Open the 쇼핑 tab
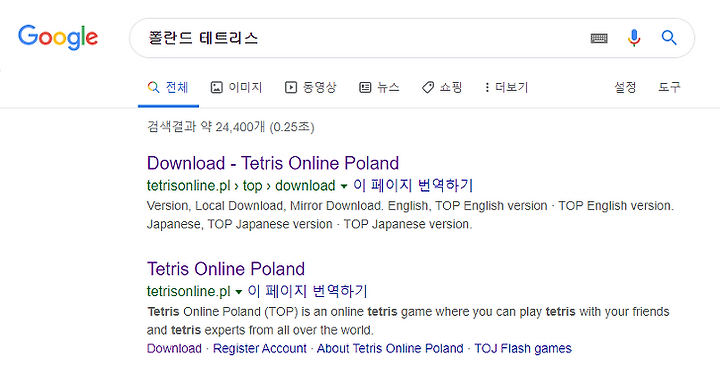 tap(442, 87)
